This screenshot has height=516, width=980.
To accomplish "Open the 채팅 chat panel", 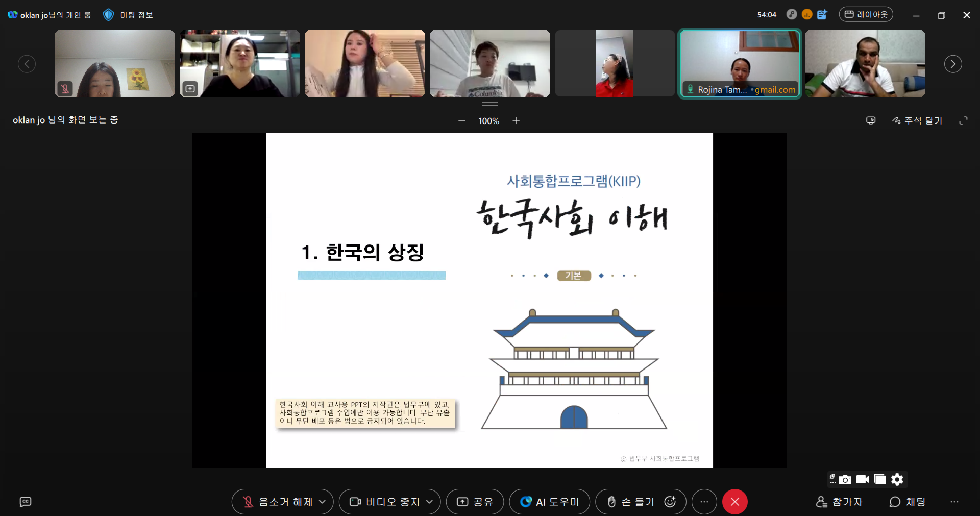I will (907, 502).
